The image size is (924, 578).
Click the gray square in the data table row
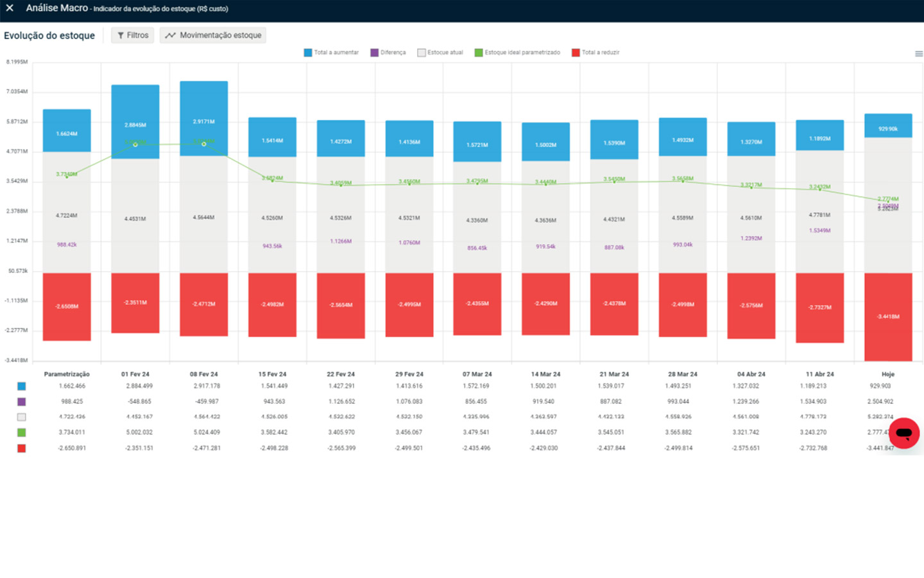click(x=22, y=417)
